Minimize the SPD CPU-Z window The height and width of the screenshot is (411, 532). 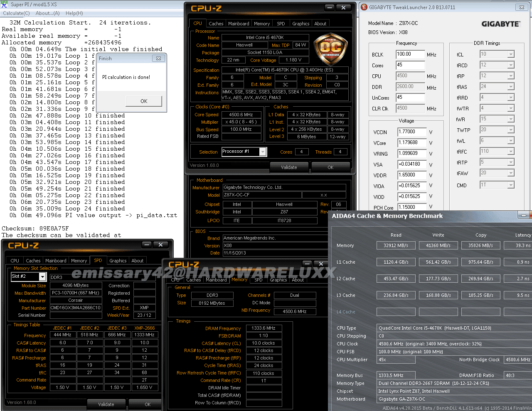147,245
